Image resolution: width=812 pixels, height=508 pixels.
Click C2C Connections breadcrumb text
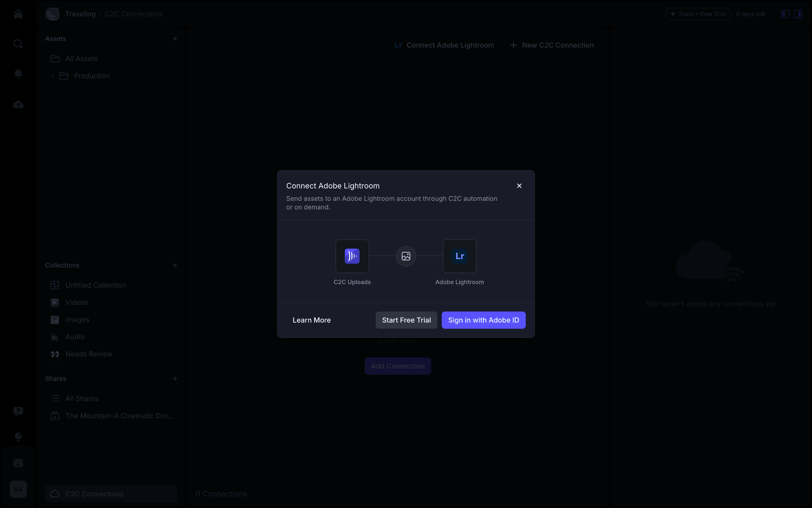134,14
